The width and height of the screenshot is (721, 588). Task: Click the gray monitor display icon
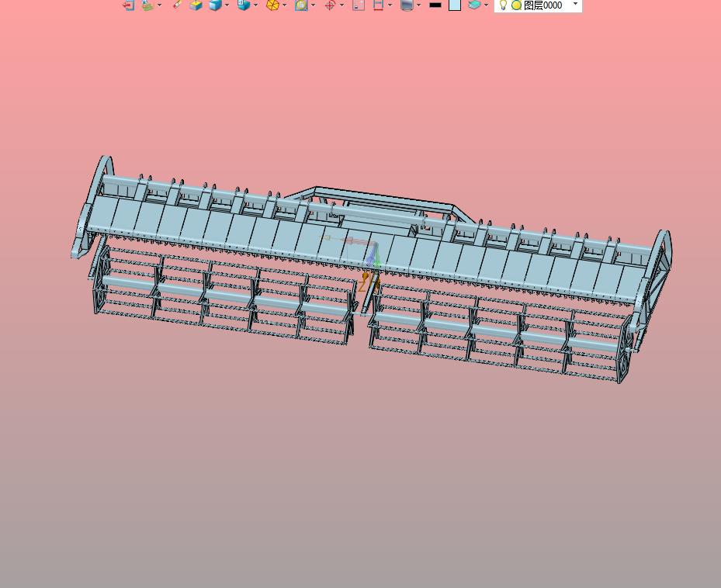pyautogui.click(x=407, y=5)
